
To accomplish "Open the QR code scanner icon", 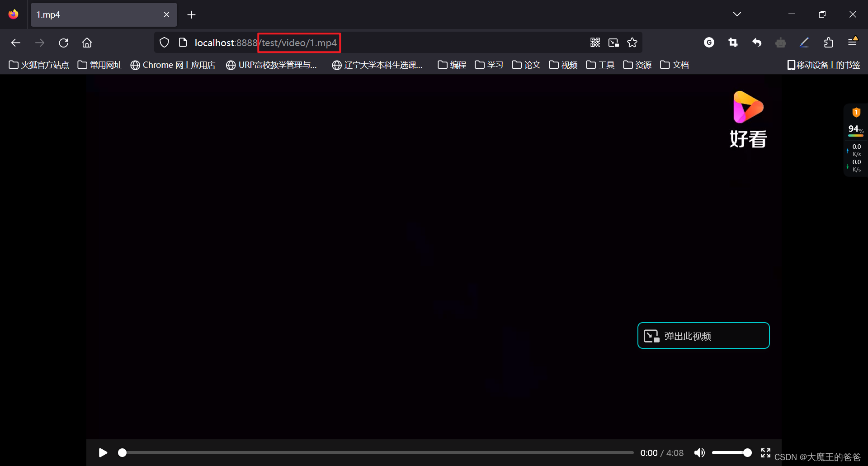I will click(595, 42).
